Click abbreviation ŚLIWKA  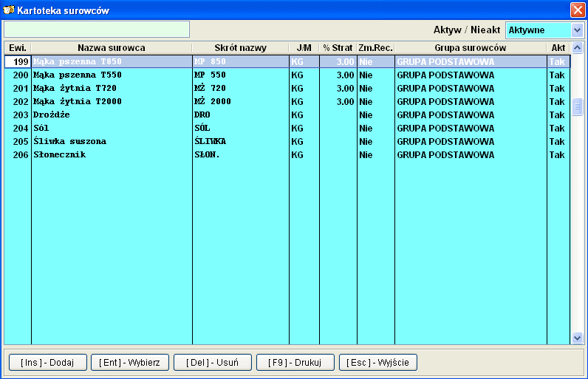coord(210,141)
